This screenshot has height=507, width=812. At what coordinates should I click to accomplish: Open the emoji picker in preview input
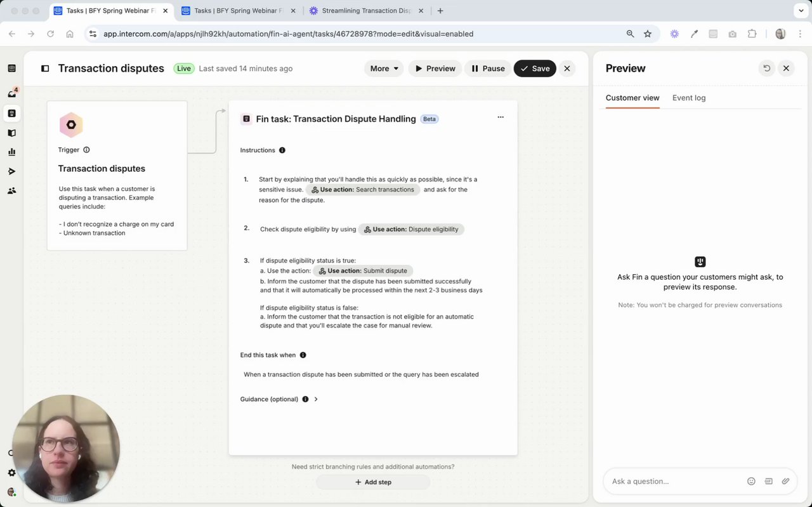pyautogui.click(x=751, y=482)
